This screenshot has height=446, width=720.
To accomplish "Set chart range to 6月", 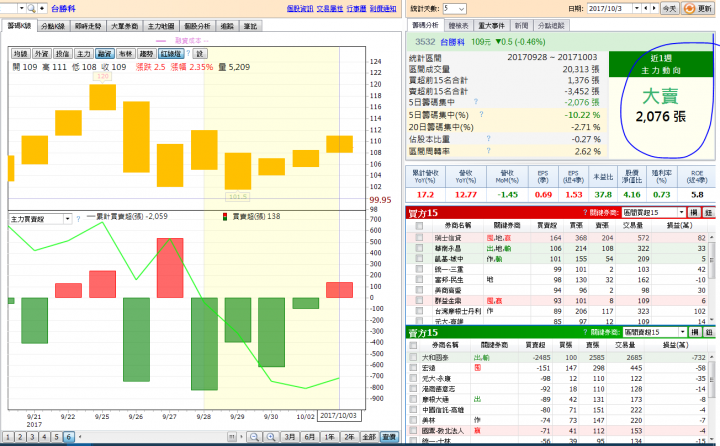I will click(x=309, y=437).
